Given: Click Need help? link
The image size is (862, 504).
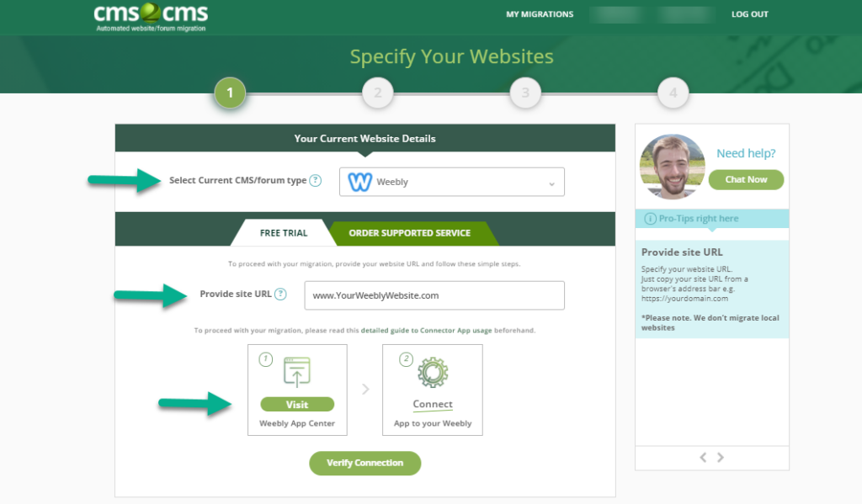Looking at the screenshot, I should [746, 153].
